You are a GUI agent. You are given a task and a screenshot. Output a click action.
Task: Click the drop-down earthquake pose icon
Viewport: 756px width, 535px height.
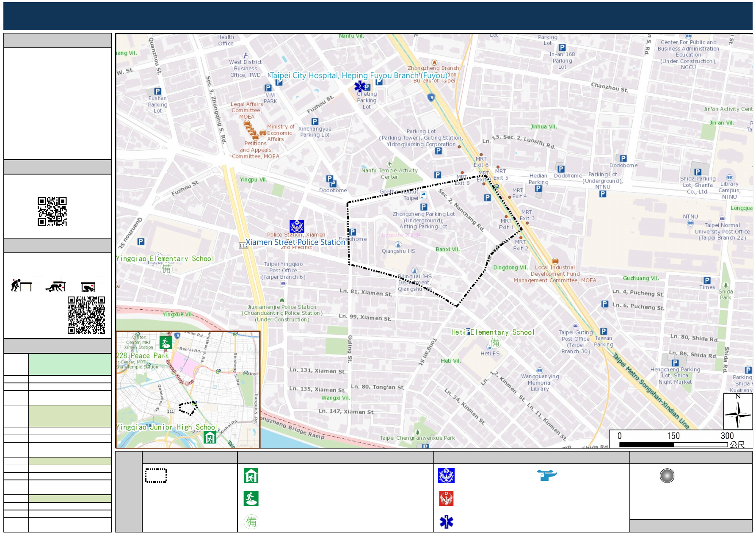click(x=21, y=286)
